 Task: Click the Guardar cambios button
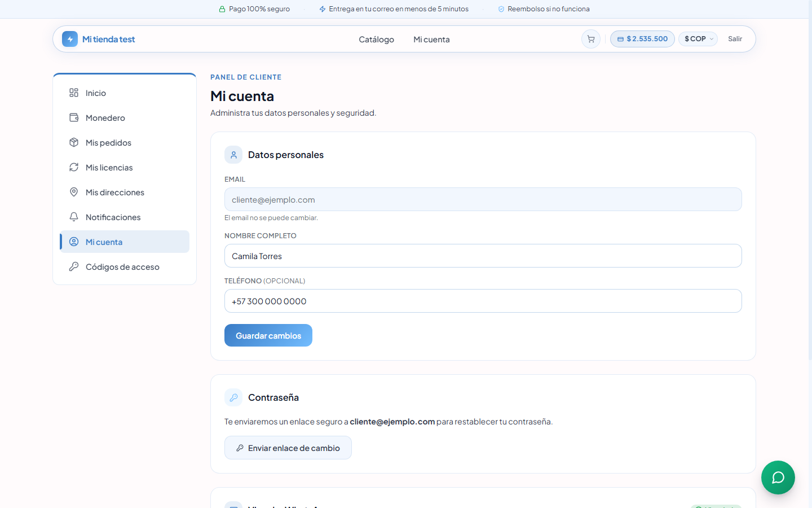[268, 335]
